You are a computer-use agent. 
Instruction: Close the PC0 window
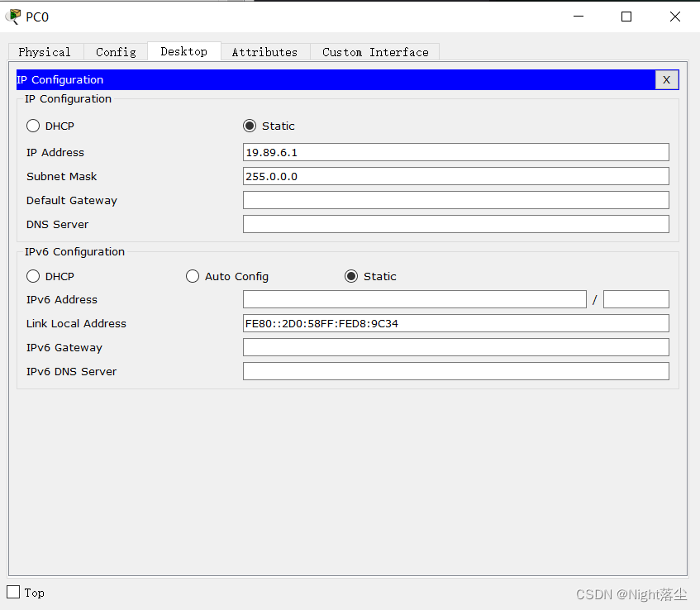675,17
